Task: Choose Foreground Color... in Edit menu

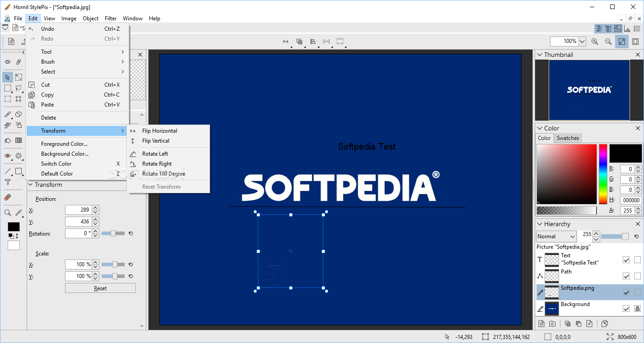Action: (78, 144)
